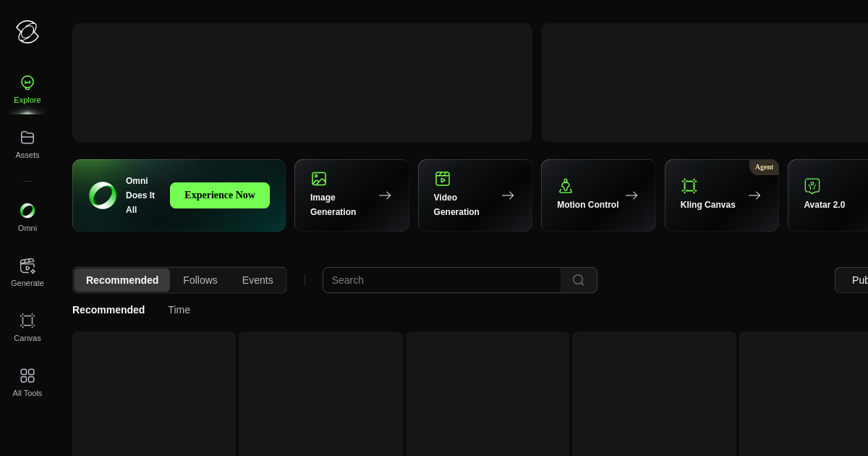Click the Image Generation card title
Screen dimensions: 868x456
(x=333, y=205)
